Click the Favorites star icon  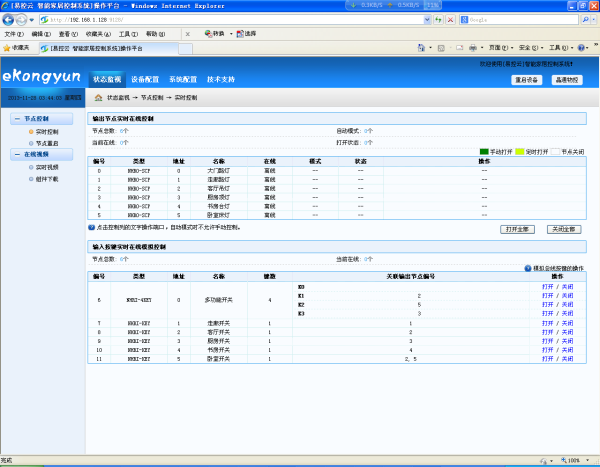(x=7, y=47)
